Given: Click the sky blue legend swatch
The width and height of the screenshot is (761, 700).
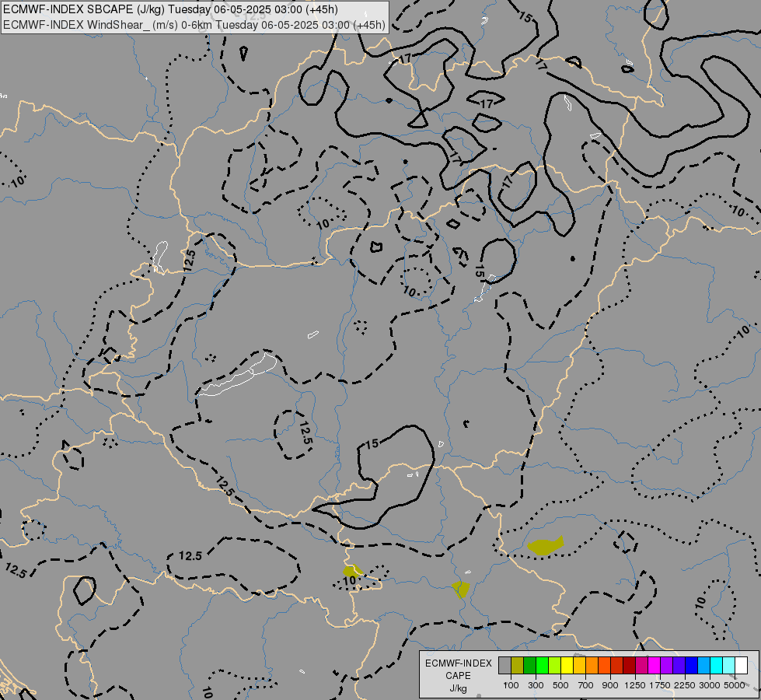Looking at the screenshot, I should (703, 665).
